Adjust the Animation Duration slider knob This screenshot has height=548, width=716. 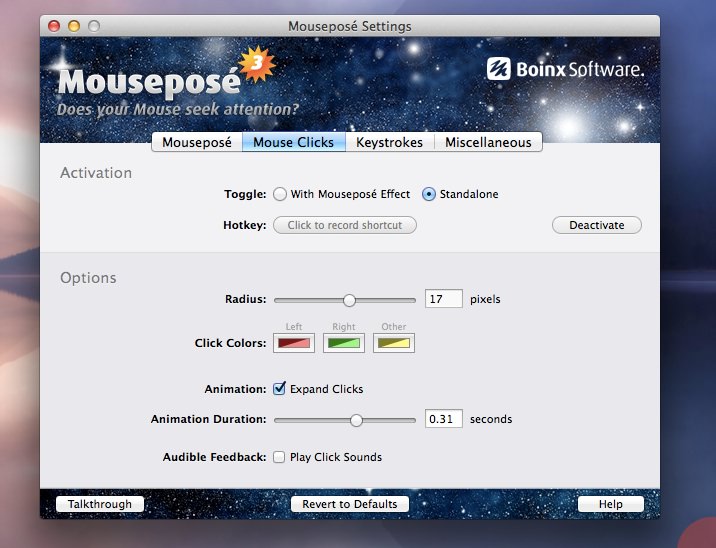click(x=356, y=420)
